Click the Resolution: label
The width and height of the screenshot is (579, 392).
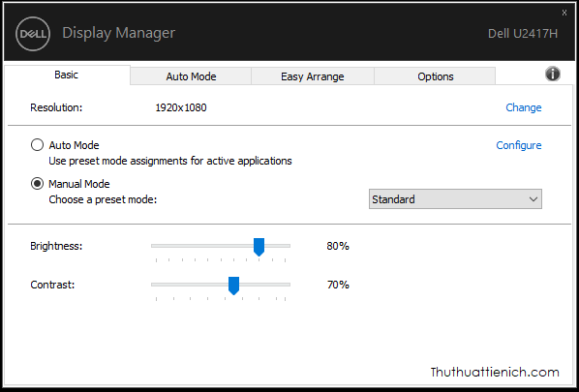56,107
